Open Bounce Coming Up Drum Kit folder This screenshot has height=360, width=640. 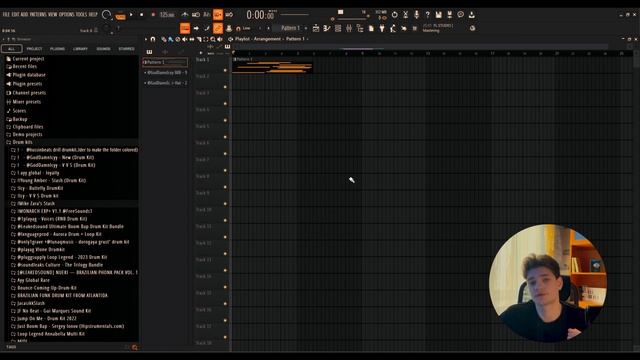(44, 288)
